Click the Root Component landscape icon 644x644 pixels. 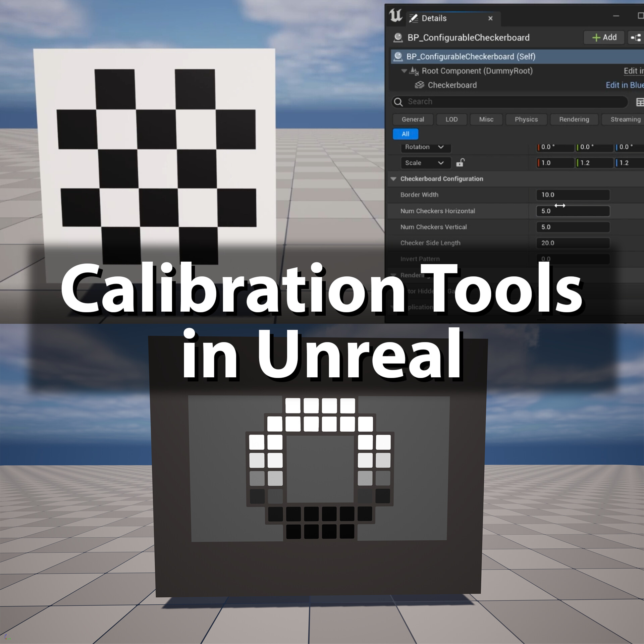414,71
